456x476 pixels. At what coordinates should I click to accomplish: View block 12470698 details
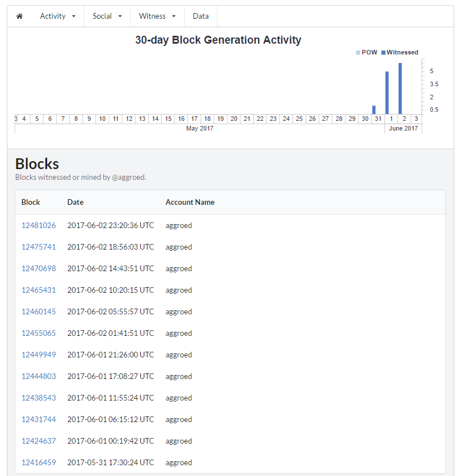pyautogui.click(x=39, y=268)
